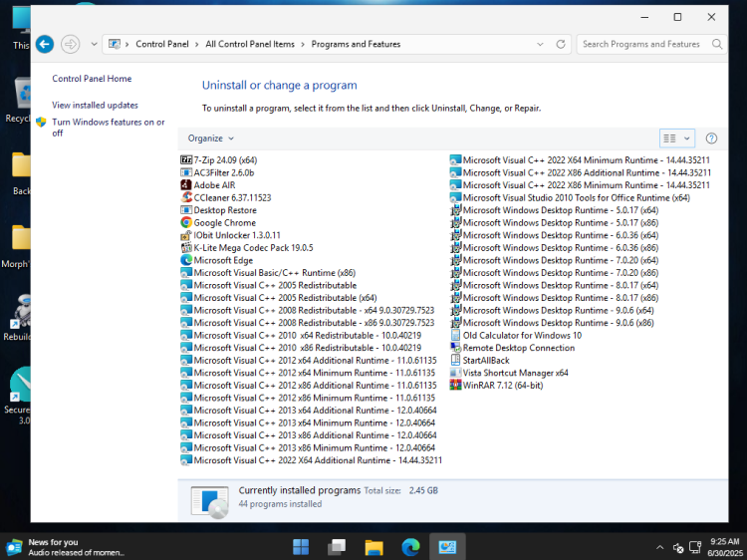Click the Control Panel taskbar button
The width and height of the screenshot is (747, 560).
coord(447,547)
